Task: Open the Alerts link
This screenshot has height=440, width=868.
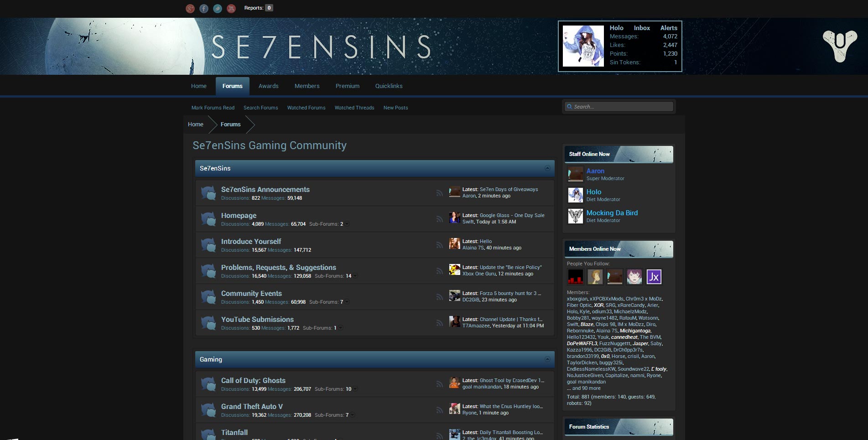Action: pos(669,28)
